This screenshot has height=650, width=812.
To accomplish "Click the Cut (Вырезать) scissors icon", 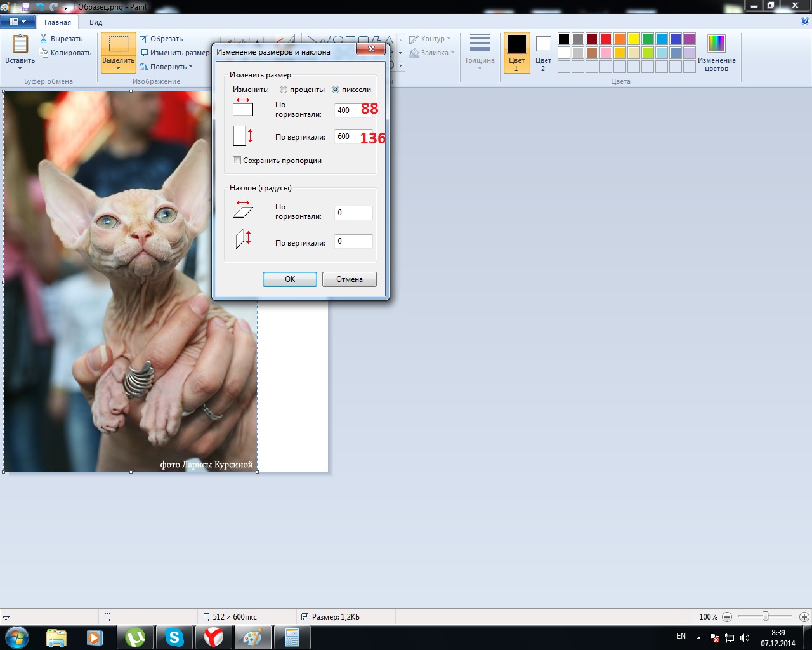I will [x=44, y=39].
